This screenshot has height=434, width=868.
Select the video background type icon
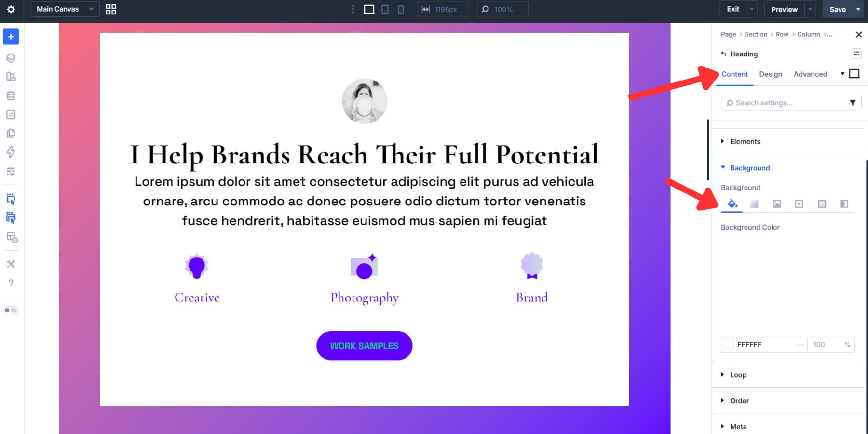pos(799,203)
